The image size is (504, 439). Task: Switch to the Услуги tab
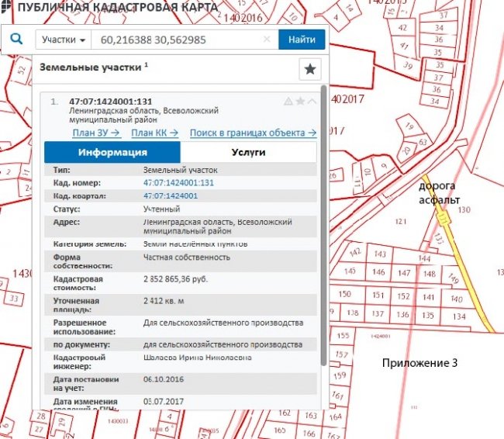tap(248, 152)
